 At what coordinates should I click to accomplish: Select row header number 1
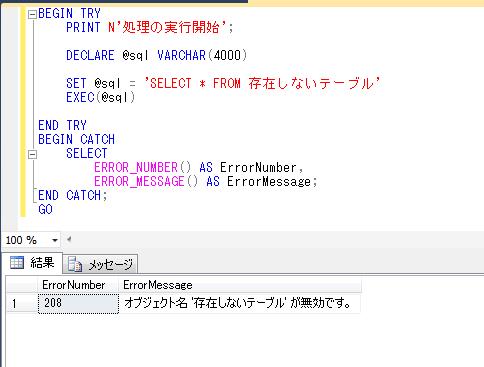[22, 303]
